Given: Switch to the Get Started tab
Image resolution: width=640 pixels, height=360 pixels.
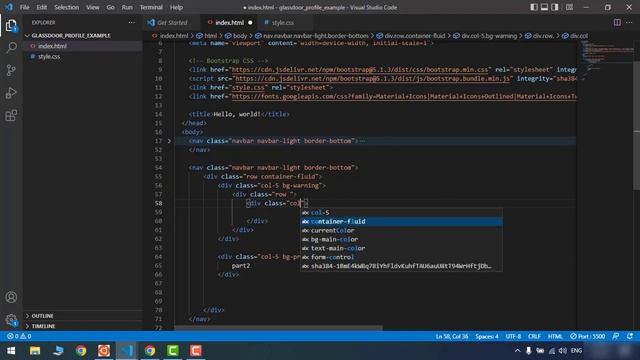Looking at the screenshot, I should click(172, 22).
